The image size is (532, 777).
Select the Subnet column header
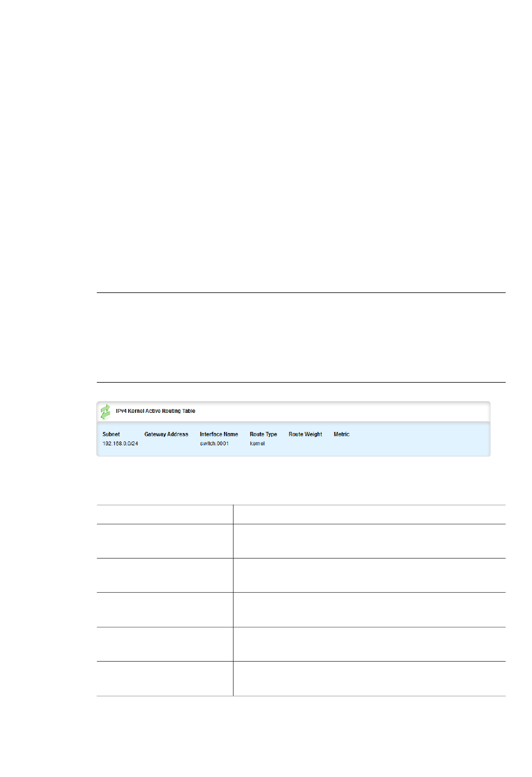[x=111, y=434]
